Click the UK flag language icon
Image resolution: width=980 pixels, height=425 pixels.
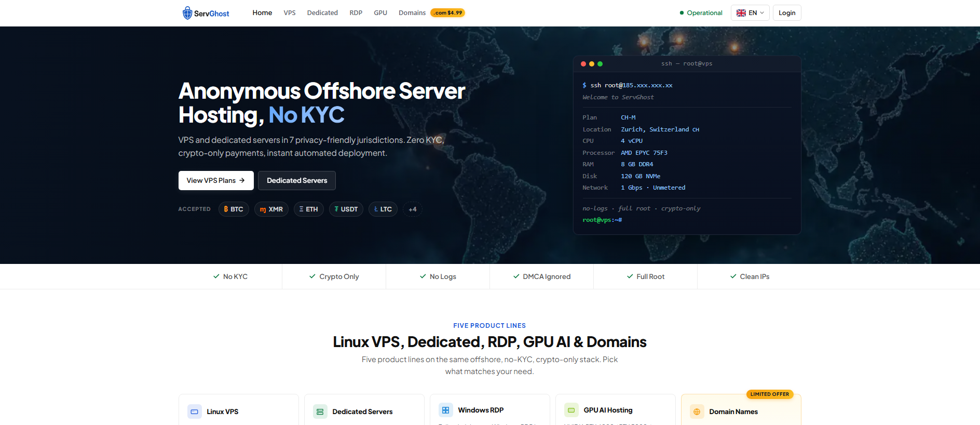(741, 13)
